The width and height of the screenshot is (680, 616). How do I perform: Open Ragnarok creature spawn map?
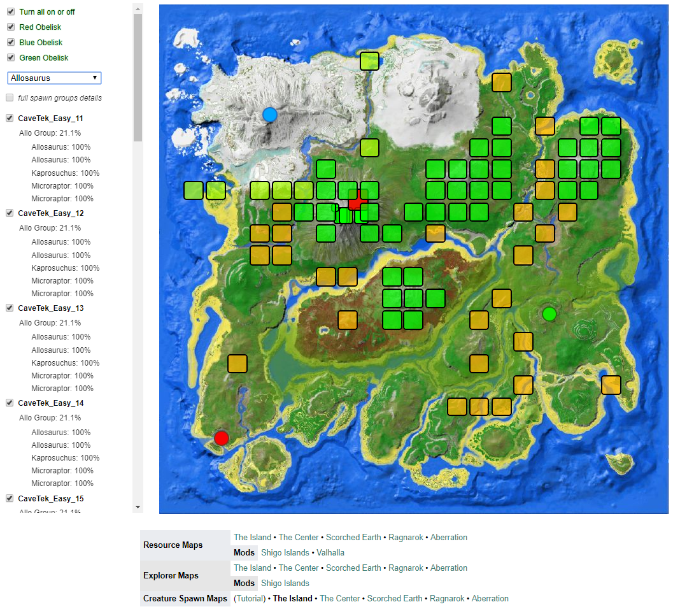pos(447,599)
